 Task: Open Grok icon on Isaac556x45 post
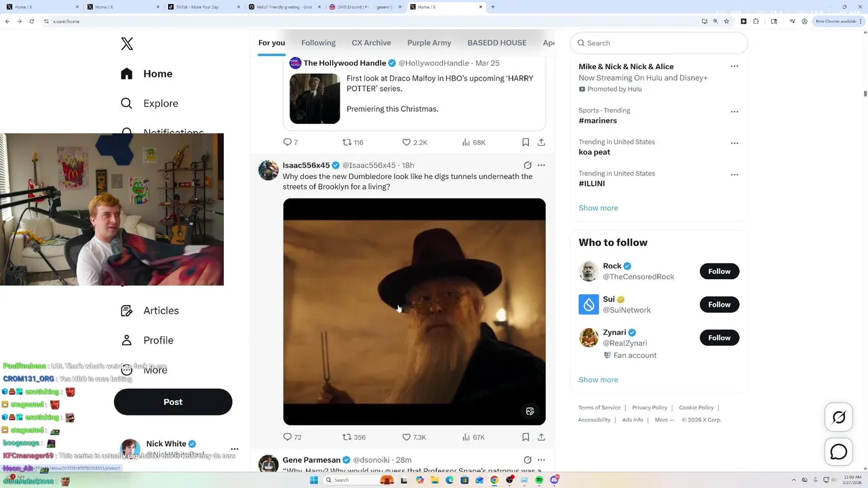point(528,165)
